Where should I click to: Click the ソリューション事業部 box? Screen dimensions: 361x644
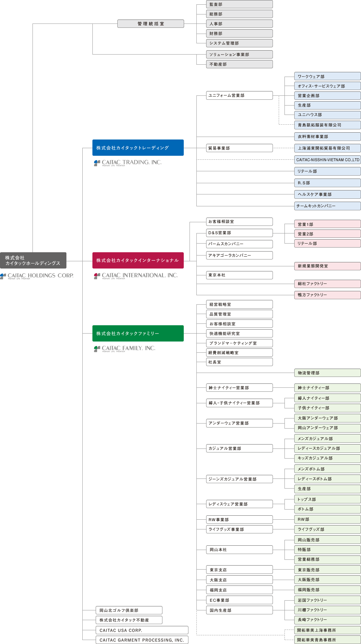239,55
